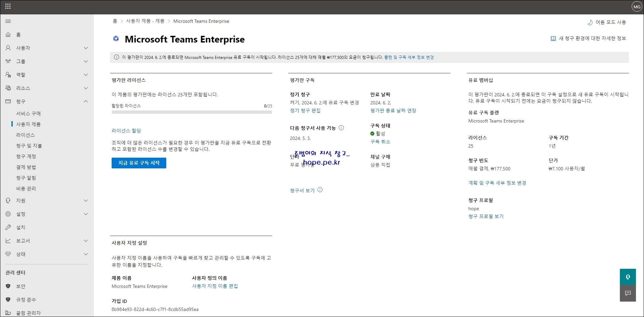Expand the 리소스 section chevron
The height and width of the screenshot is (317, 644).
[x=86, y=88]
